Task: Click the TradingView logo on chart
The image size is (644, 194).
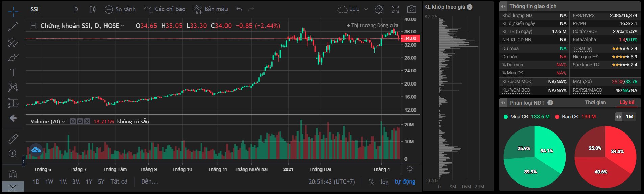Action: click(36, 150)
